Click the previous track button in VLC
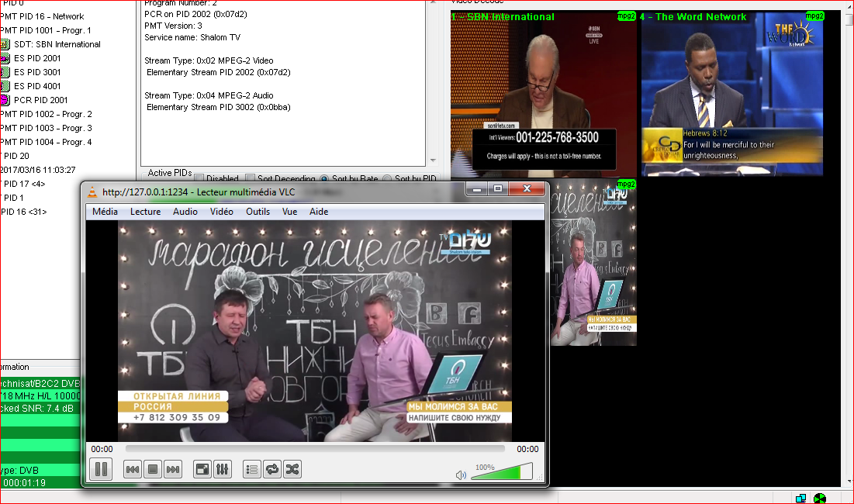The image size is (854, 504). pyautogui.click(x=133, y=469)
